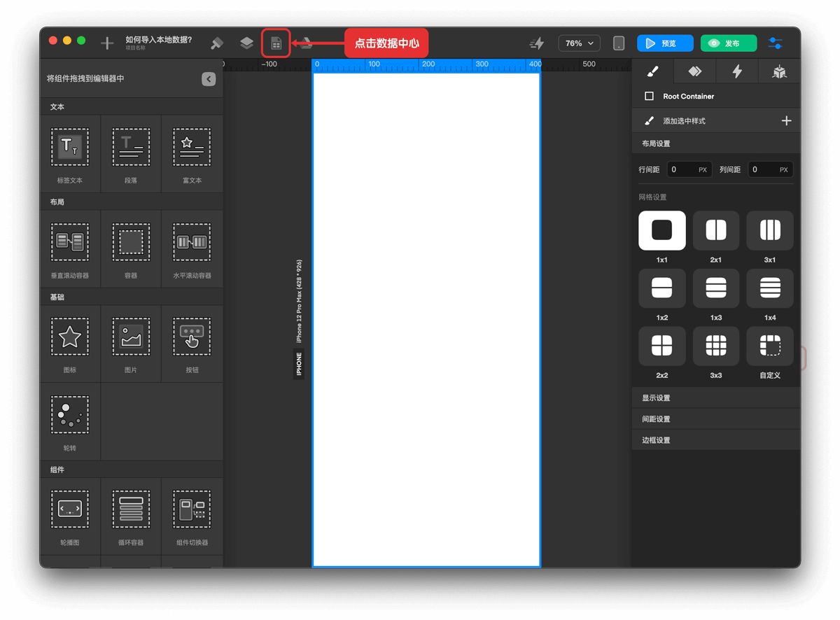Choose the 自定义 custom grid layout
Image resolution: width=840 pixels, height=620 pixels.
(x=770, y=346)
